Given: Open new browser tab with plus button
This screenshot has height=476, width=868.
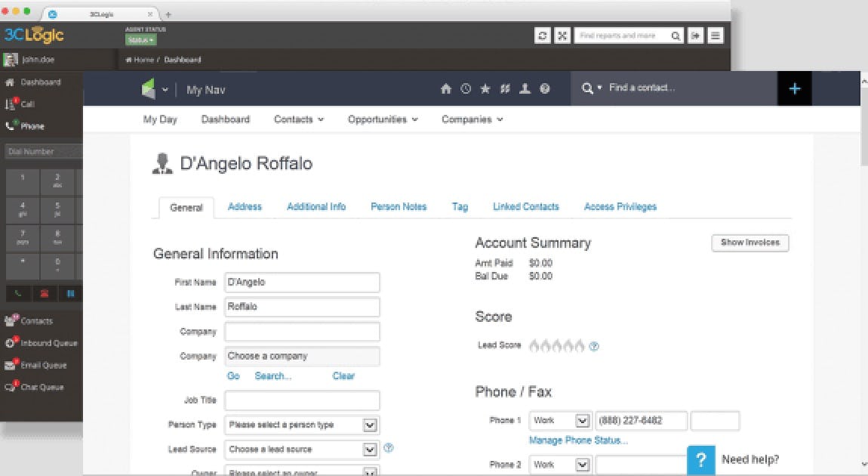Looking at the screenshot, I should (x=168, y=14).
